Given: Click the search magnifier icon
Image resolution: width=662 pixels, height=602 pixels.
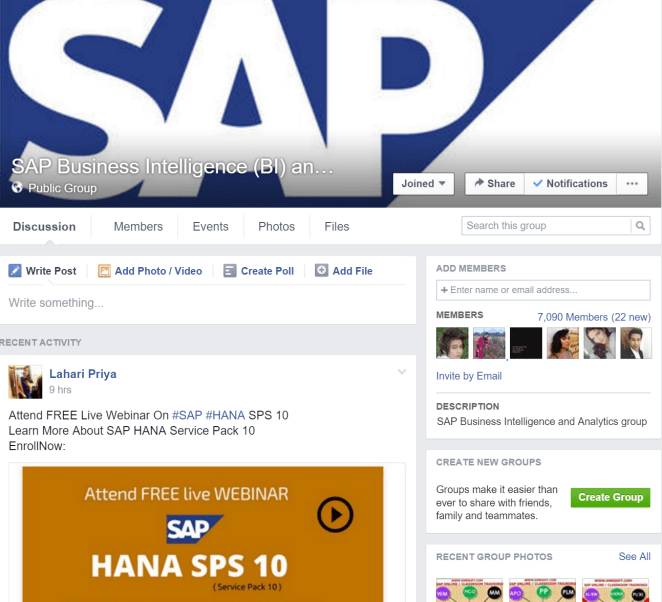Looking at the screenshot, I should 641,226.
